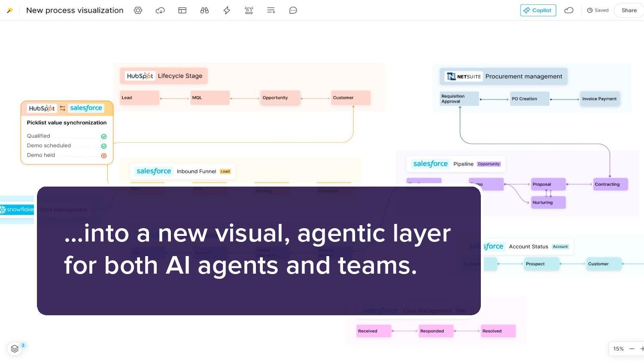Screen dimensions: 644x362
Task: Click the add-to-list icon
Action: 271,10
